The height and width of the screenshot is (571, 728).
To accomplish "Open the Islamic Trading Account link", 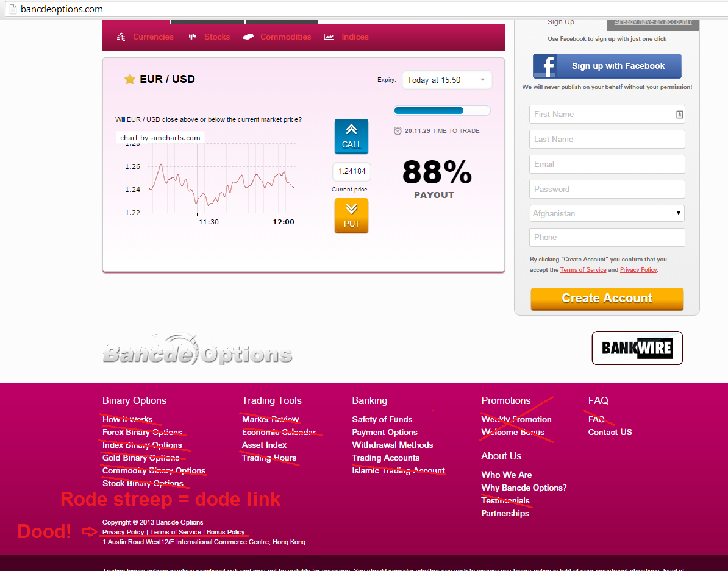I will click(x=398, y=470).
